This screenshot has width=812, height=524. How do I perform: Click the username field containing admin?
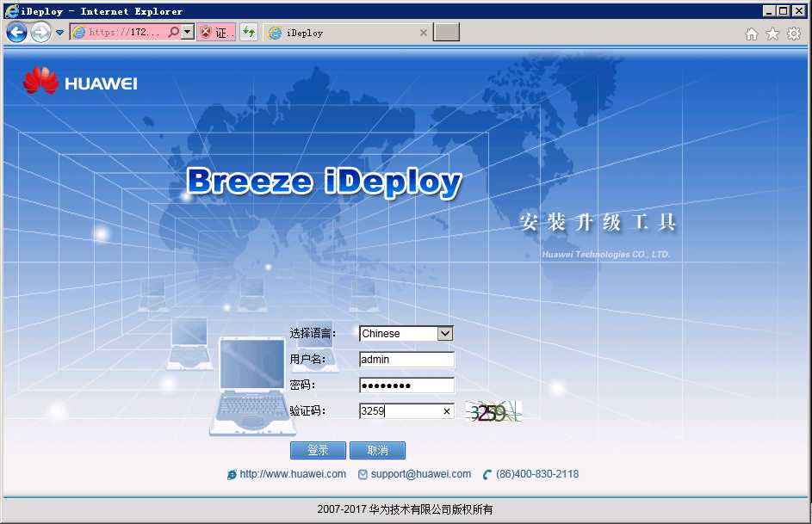[406, 360]
